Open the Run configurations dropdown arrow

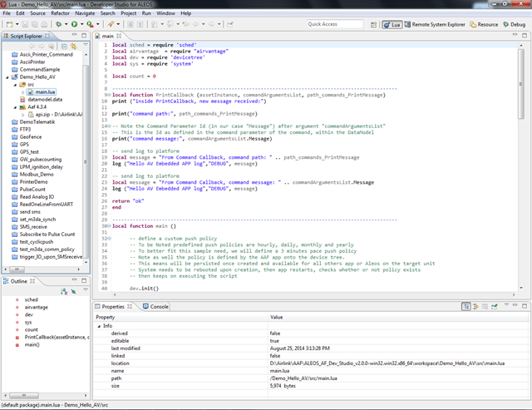click(x=81, y=24)
